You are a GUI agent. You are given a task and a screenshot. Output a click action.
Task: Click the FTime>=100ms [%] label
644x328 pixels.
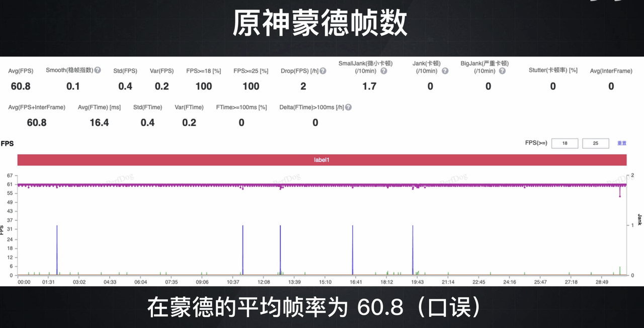[x=242, y=107]
